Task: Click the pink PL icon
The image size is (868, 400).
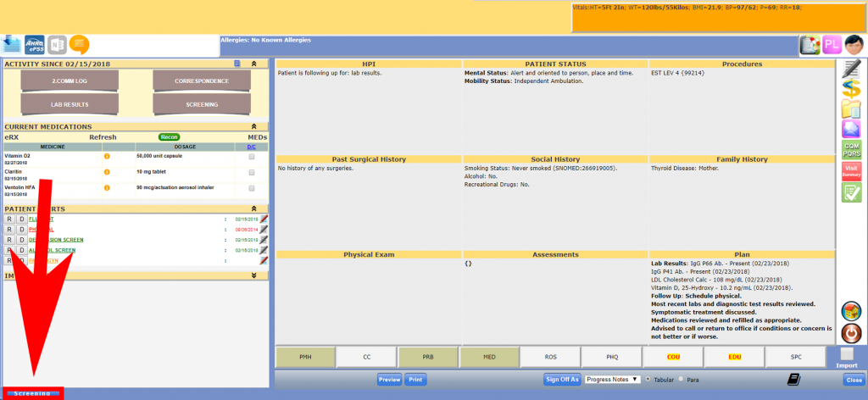Action: point(832,45)
